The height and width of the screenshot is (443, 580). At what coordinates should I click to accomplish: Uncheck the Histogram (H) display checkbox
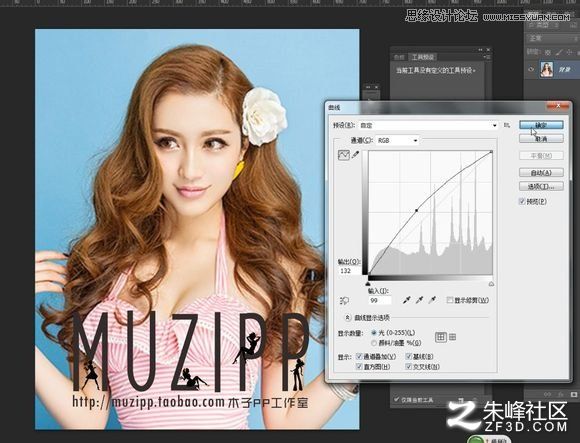pyautogui.click(x=359, y=366)
